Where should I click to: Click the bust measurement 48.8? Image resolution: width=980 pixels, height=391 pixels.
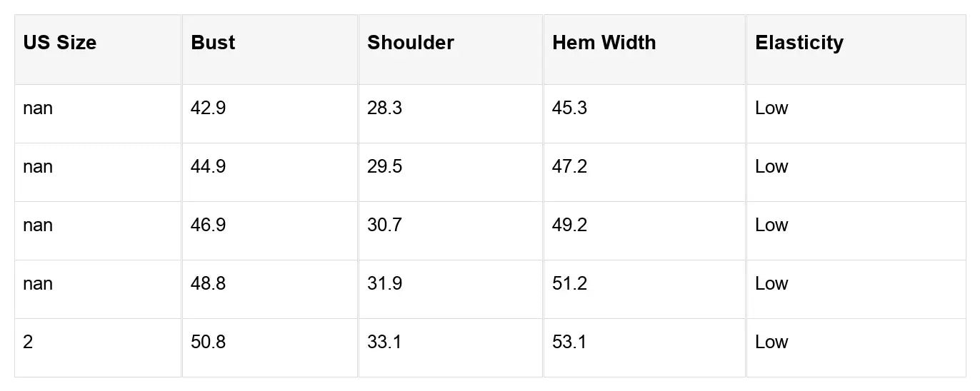tap(209, 284)
